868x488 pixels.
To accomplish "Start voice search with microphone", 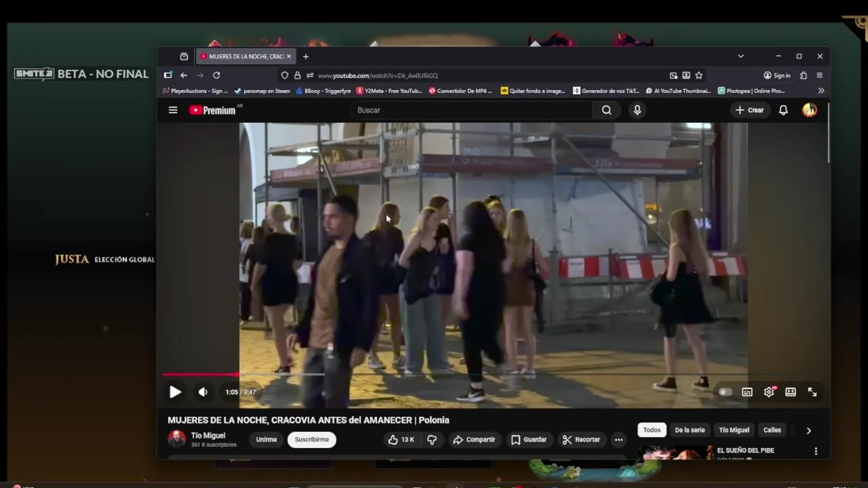I will pos(637,110).
